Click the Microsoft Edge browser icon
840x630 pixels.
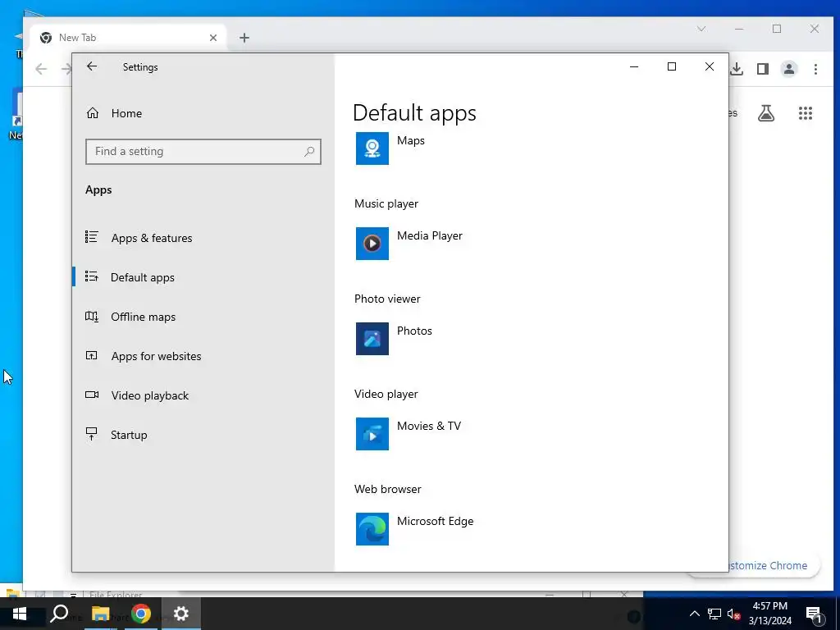click(x=372, y=529)
